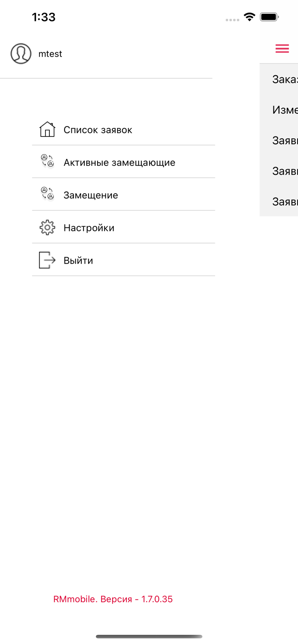Select the partially visible Изме list item
The image size is (298, 644).
pyautogui.click(x=279, y=110)
